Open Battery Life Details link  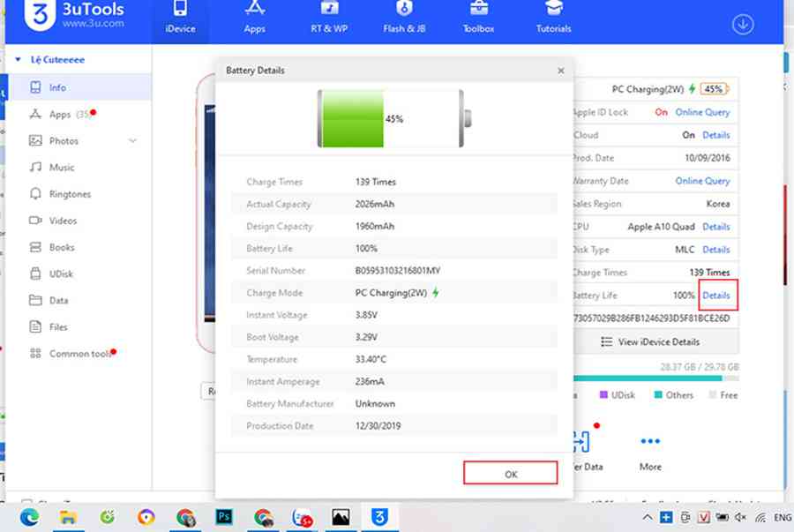(716, 295)
